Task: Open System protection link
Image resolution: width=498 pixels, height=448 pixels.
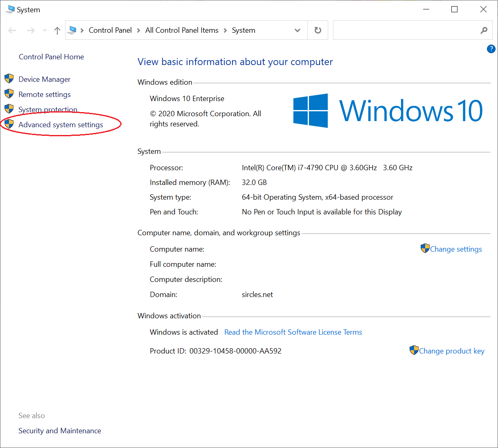Action: click(x=48, y=110)
